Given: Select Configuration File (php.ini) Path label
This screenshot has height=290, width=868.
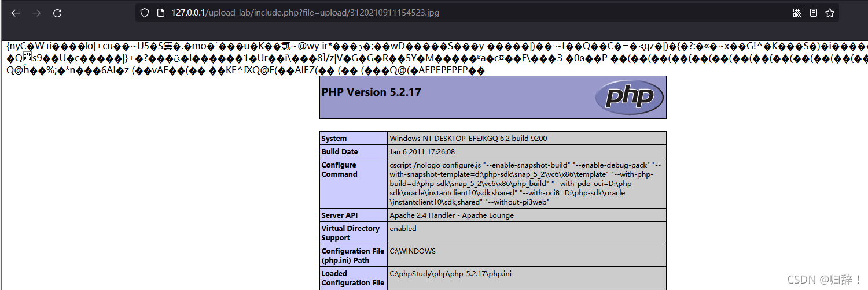Looking at the screenshot, I should click(x=354, y=255).
